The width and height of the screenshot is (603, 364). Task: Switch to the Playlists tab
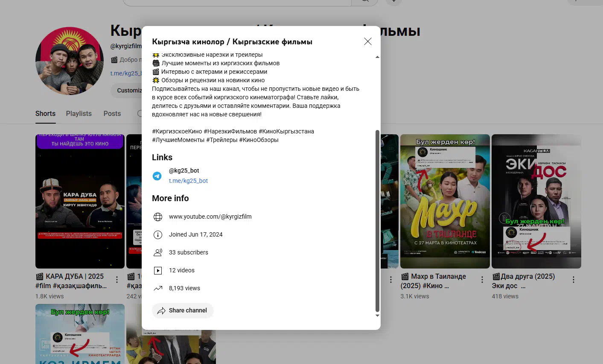click(79, 113)
